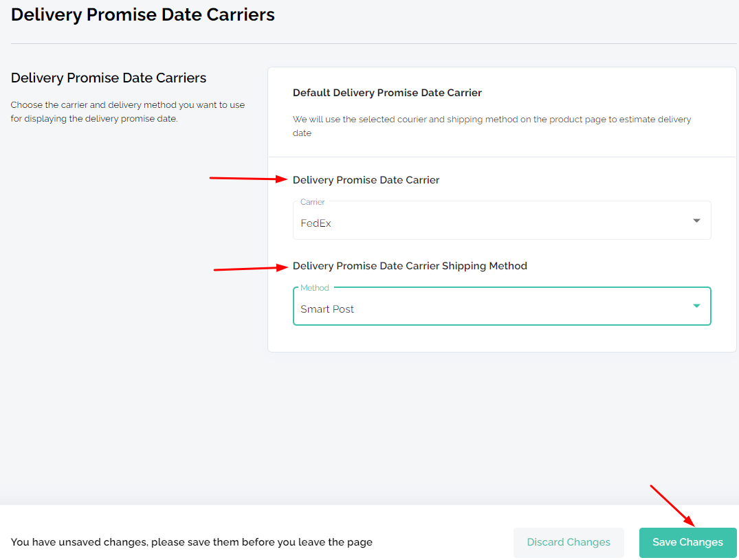This screenshot has height=560, width=739.
Task: Click the 'We will use the selected courier' helper text
Action: coord(492,126)
